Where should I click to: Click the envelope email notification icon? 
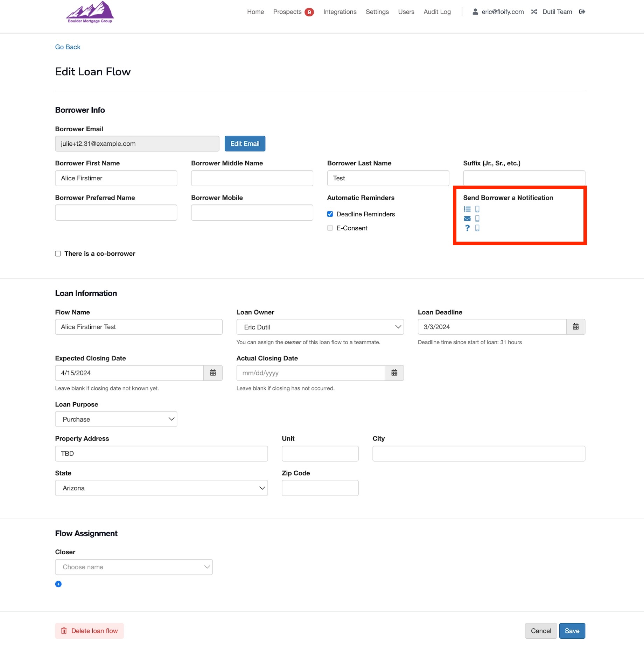(467, 219)
